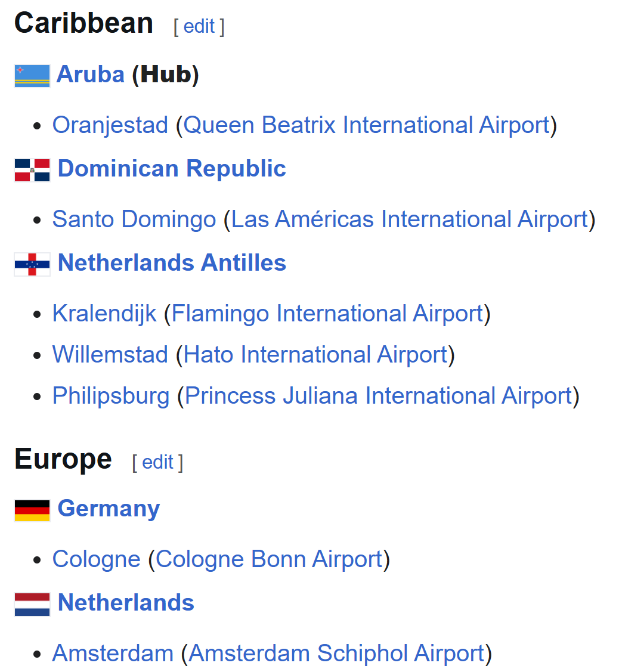Click the Cologne Bonn Airport link

tap(269, 559)
